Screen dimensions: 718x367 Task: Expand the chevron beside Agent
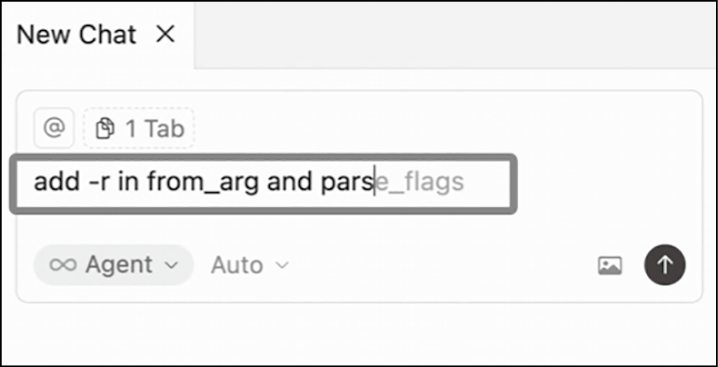click(171, 265)
